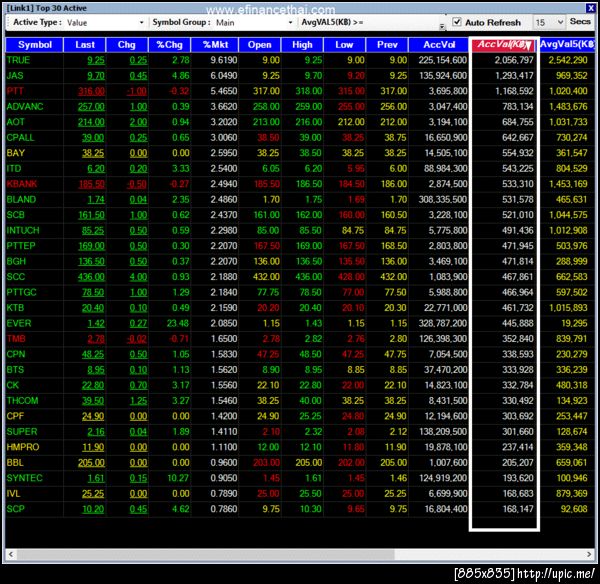600x584 pixels.
Task: Select the SYNTEC symbol
Action: tap(24, 478)
